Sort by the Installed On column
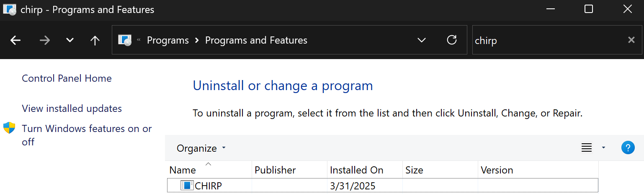This screenshot has height=194, width=644. pyautogui.click(x=365, y=170)
